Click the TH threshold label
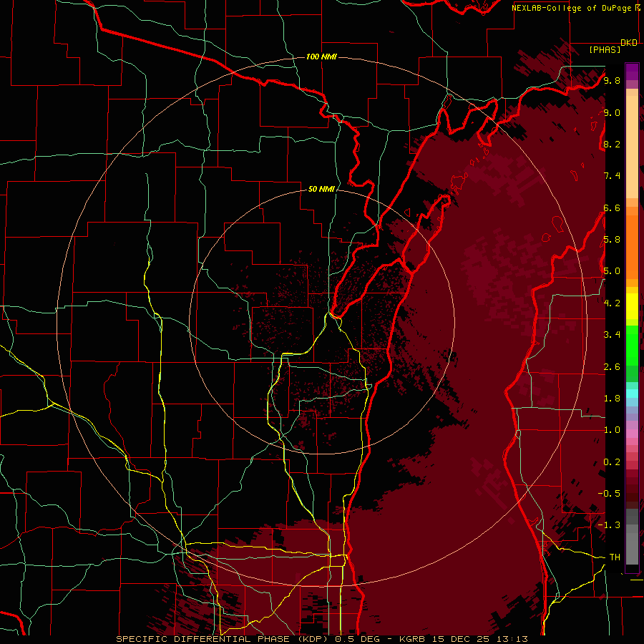The width and height of the screenshot is (644, 644). click(x=615, y=557)
